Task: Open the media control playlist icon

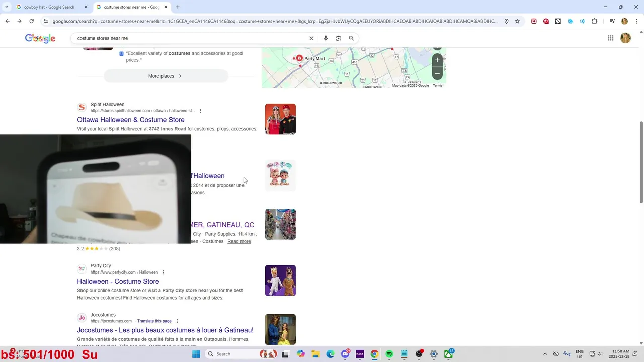Action: tap(612, 21)
